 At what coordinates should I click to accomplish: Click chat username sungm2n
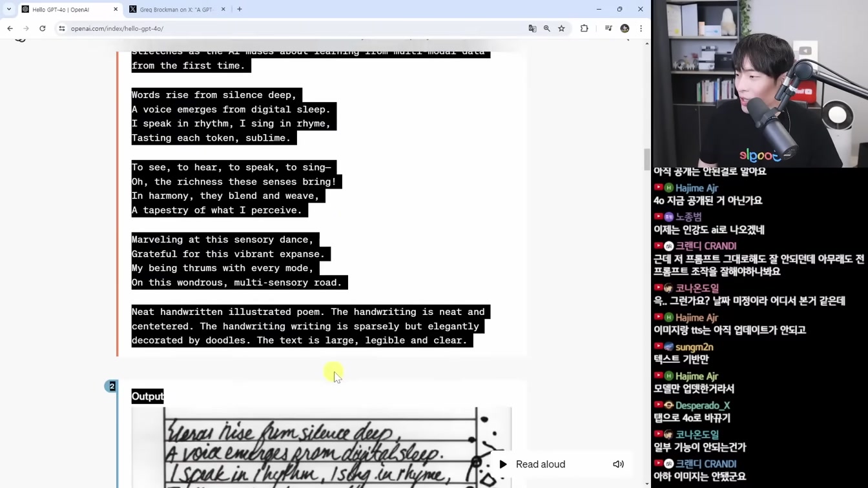[x=694, y=347]
